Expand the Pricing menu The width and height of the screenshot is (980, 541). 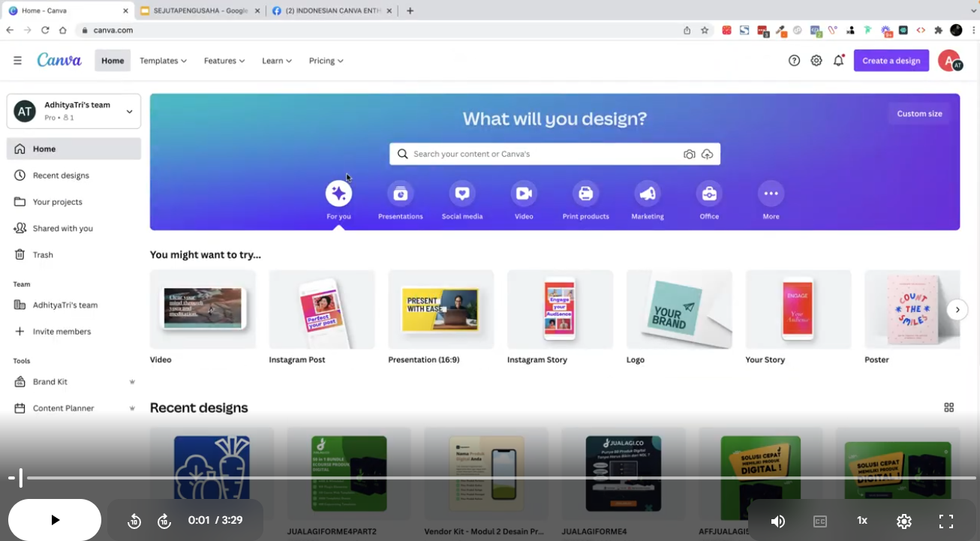click(x=326, y=61)
